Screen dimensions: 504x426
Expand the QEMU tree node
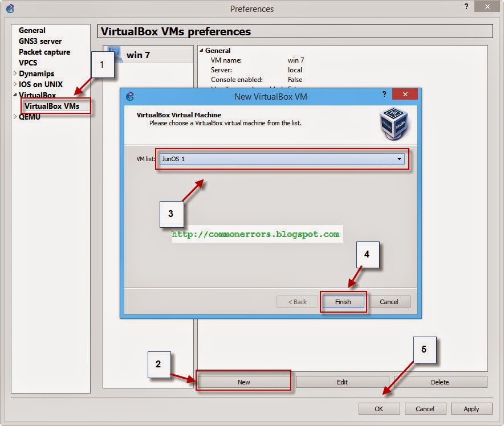[15, 117]
